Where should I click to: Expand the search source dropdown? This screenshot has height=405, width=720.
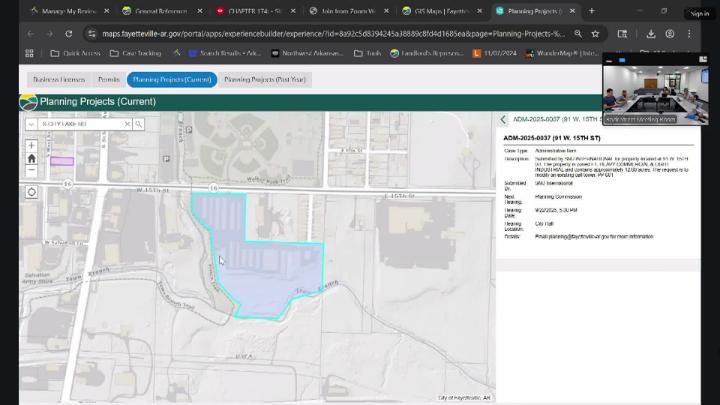[x=31, y=124]
